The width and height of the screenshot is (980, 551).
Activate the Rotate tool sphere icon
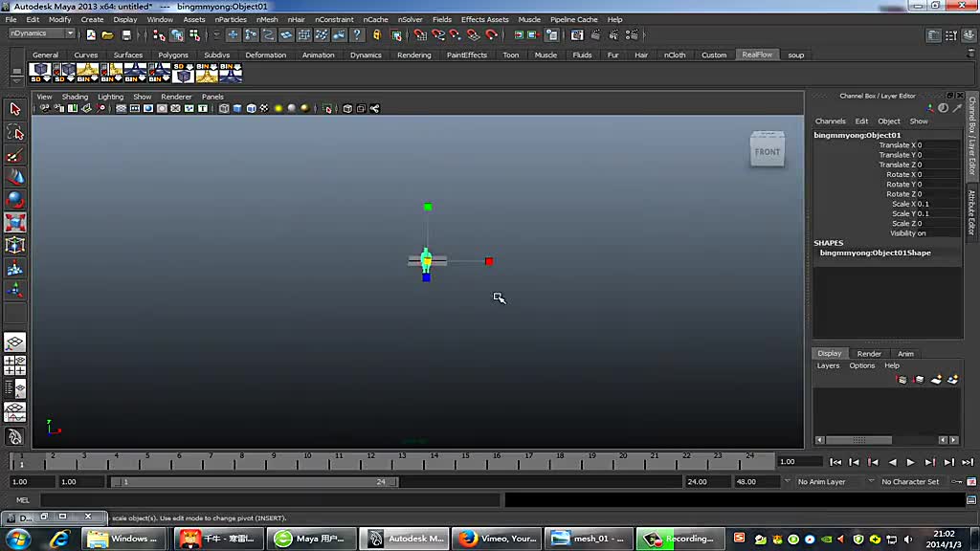click(15, 200)
